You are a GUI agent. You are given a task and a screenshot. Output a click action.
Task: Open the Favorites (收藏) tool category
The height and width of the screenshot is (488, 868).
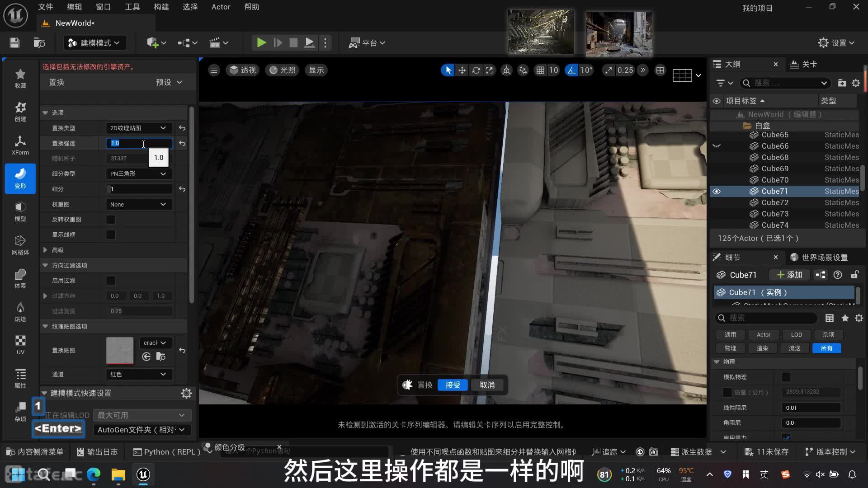pos(20,78)
